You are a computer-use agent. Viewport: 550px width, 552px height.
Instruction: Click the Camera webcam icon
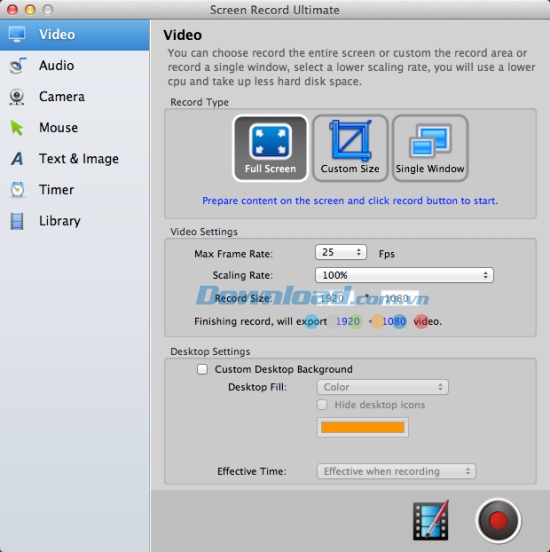17,97
